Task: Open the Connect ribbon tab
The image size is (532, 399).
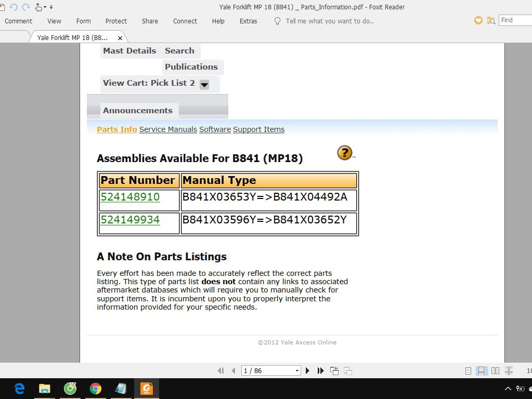Action: 185,21
